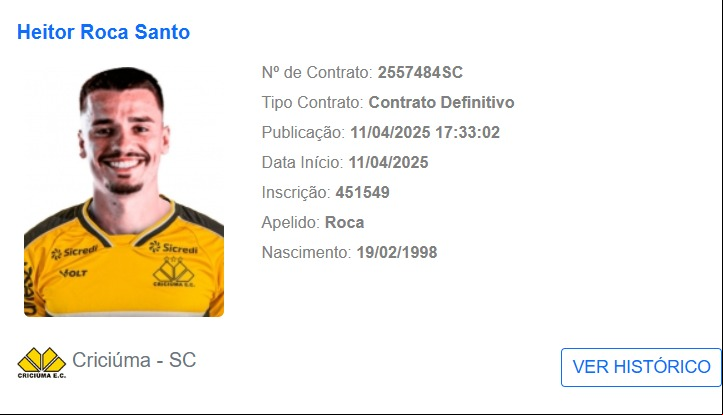Click the club crest on the yellow jersey

173,272
